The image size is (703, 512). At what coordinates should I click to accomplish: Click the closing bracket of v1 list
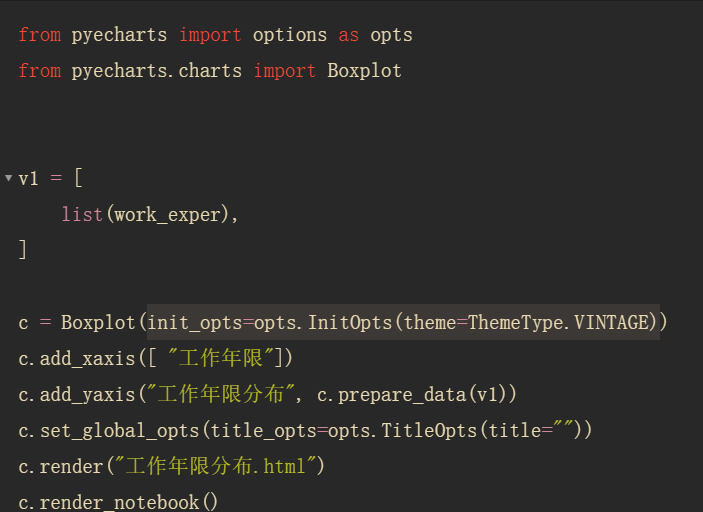click(x=23, y=250)
